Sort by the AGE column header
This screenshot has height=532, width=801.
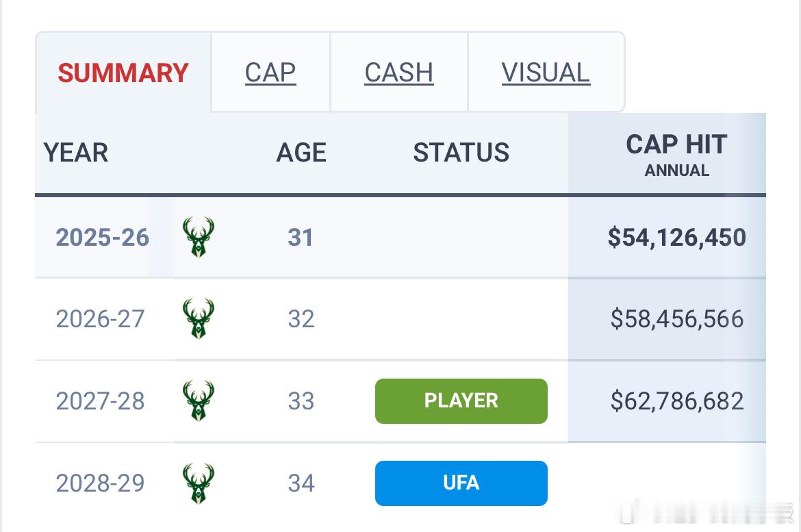pos(301,152)
